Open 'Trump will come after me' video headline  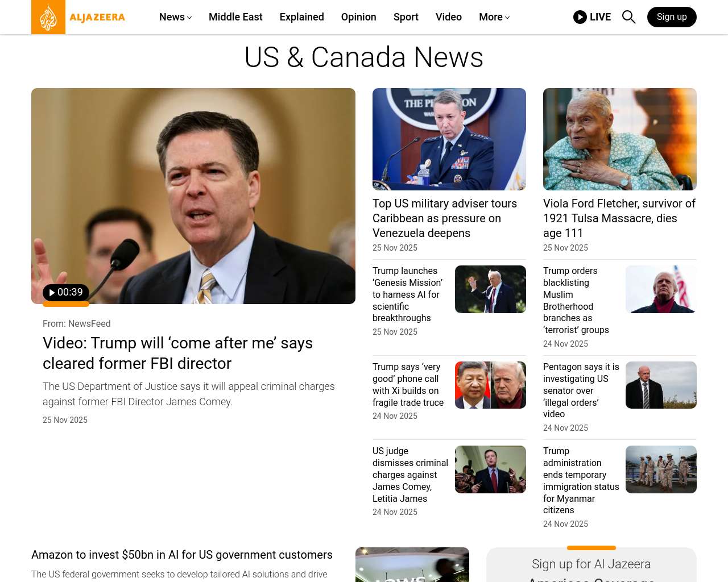(x=178, y=353)
